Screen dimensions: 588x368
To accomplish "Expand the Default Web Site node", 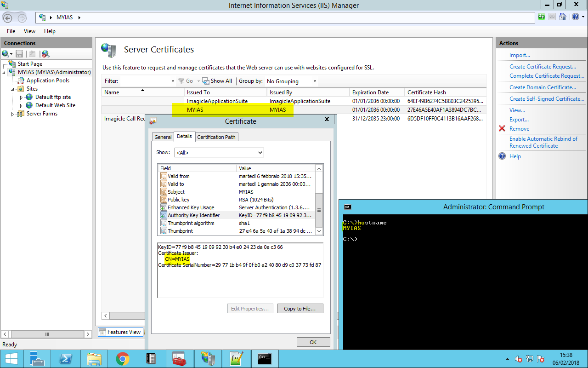I will pos(21,106).
